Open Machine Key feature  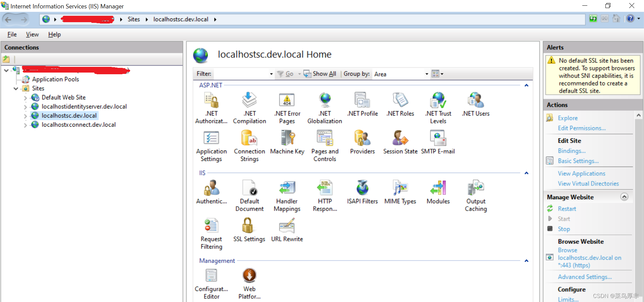[x=287, y=142]
